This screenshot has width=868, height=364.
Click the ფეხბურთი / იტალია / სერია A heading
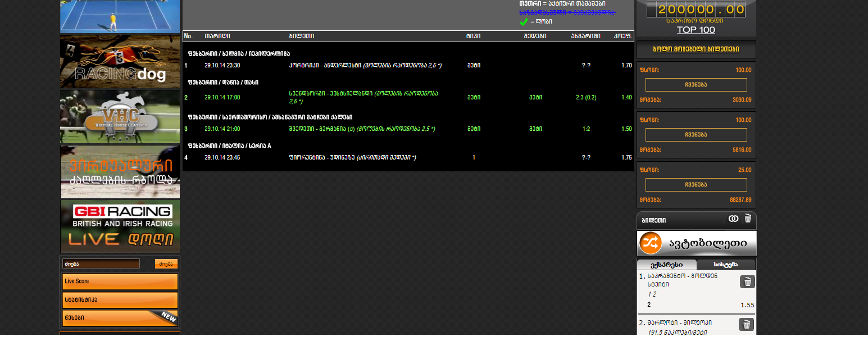[229, 145]
